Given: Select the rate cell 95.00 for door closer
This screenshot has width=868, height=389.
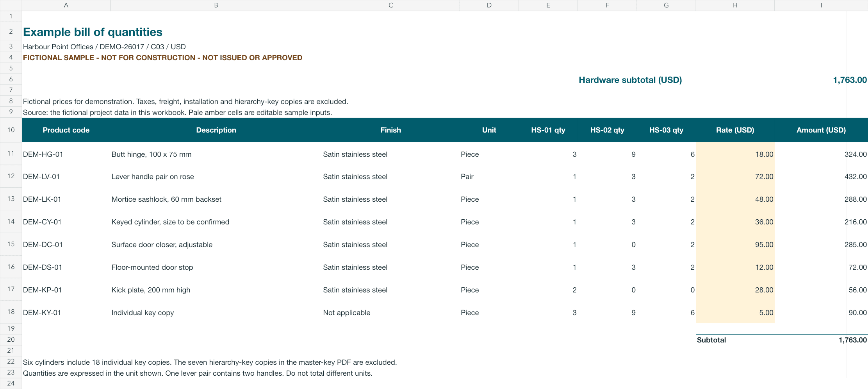Looking at the screenshot, I should click(735, 244).
